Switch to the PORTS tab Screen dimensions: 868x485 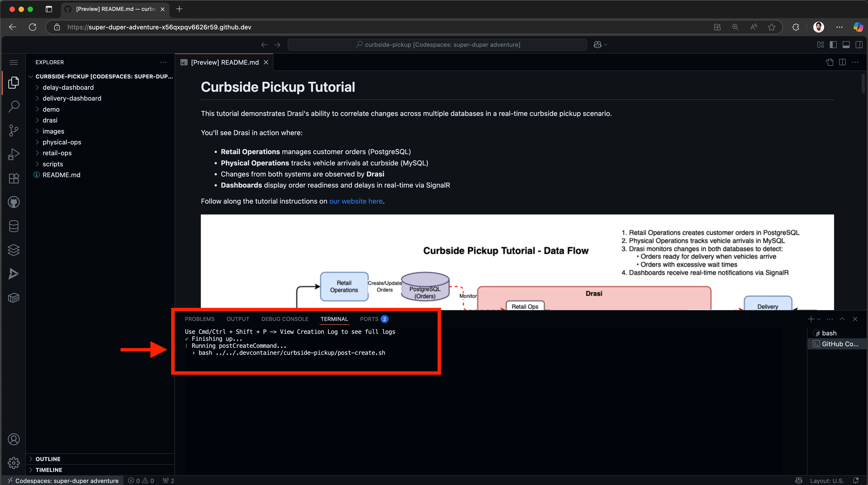click(x=369, y=319)
